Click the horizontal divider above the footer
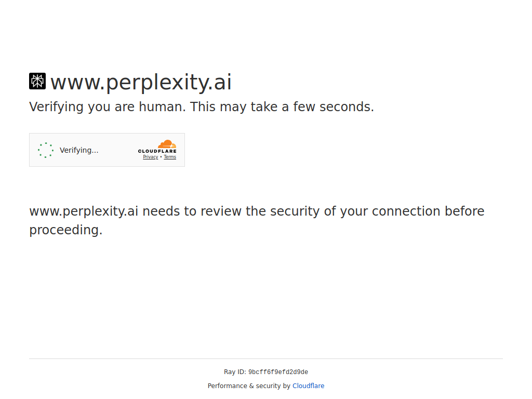 point(266,358)
